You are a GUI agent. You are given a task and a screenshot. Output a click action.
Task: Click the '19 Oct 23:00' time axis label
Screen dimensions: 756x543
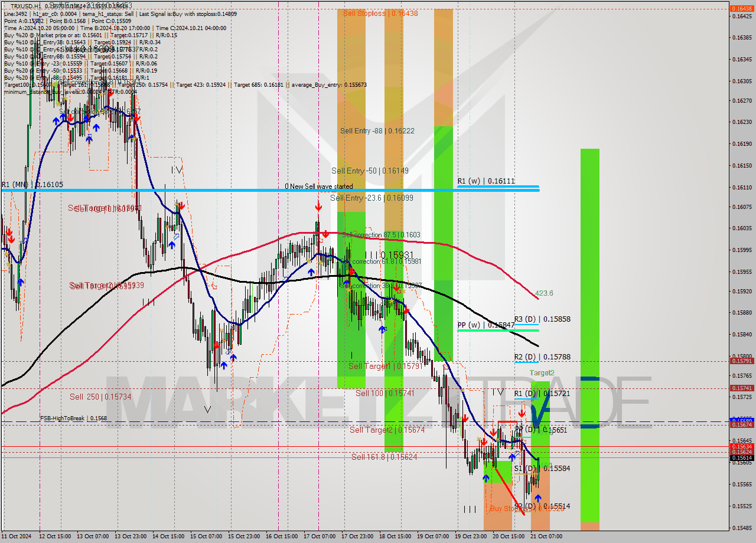tap(470, 537)
